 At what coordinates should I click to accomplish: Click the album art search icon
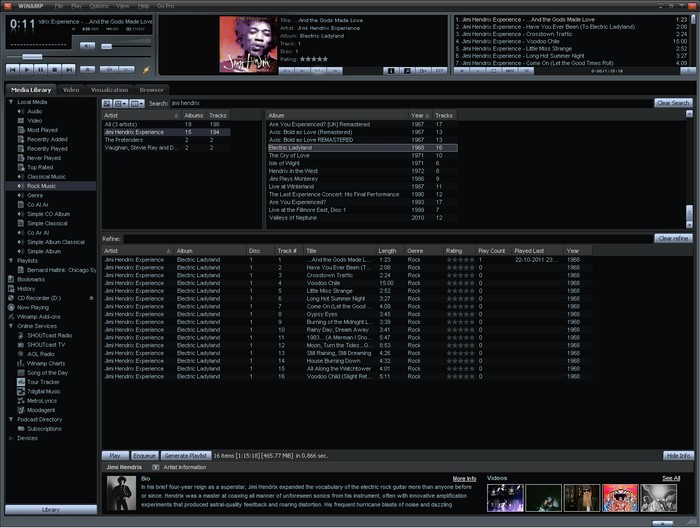tap(407, 71)
